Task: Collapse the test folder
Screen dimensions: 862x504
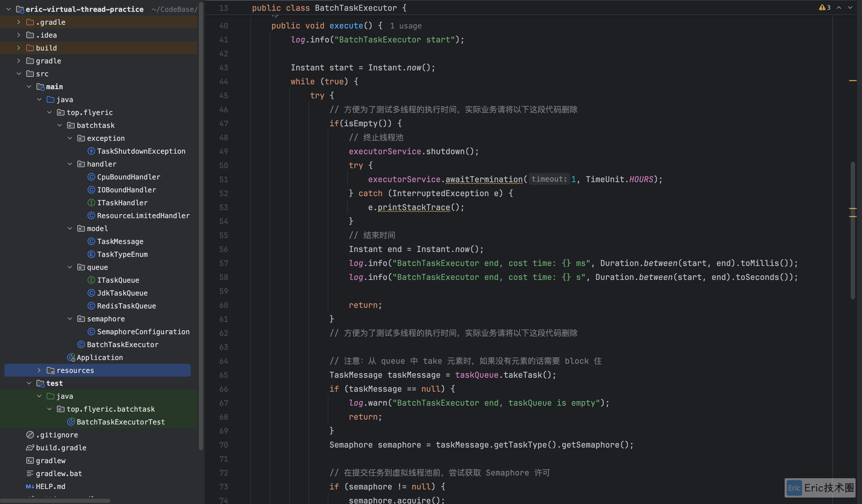Action: 29,383
